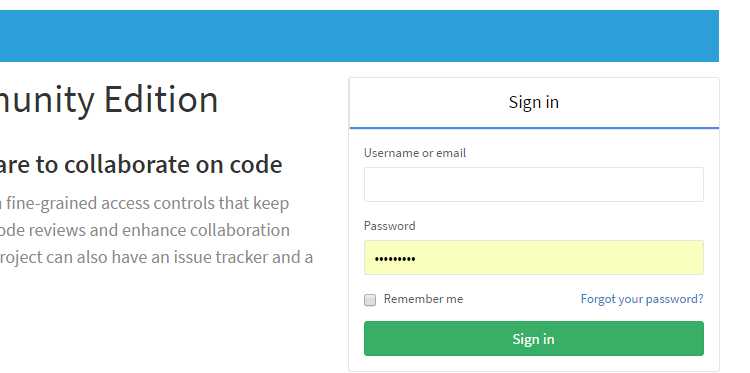Click the blue header banner

coord(359,36)
